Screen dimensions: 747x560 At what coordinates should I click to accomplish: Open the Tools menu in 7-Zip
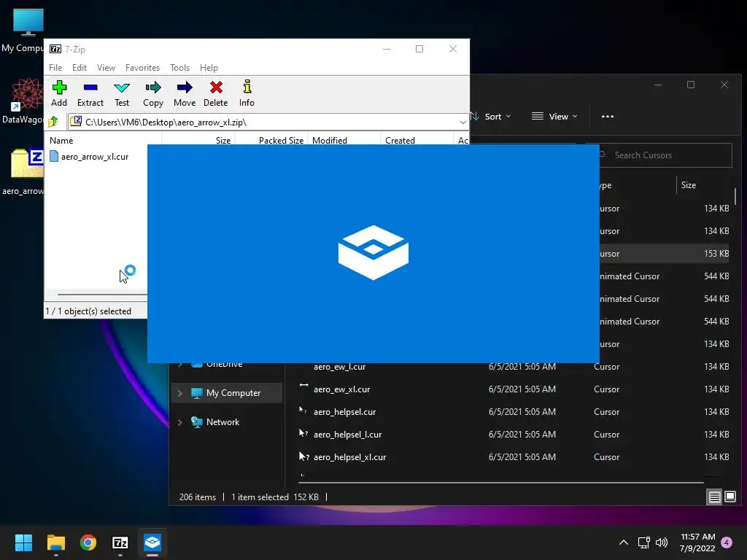pyautogui.click(x=179, y=68)
